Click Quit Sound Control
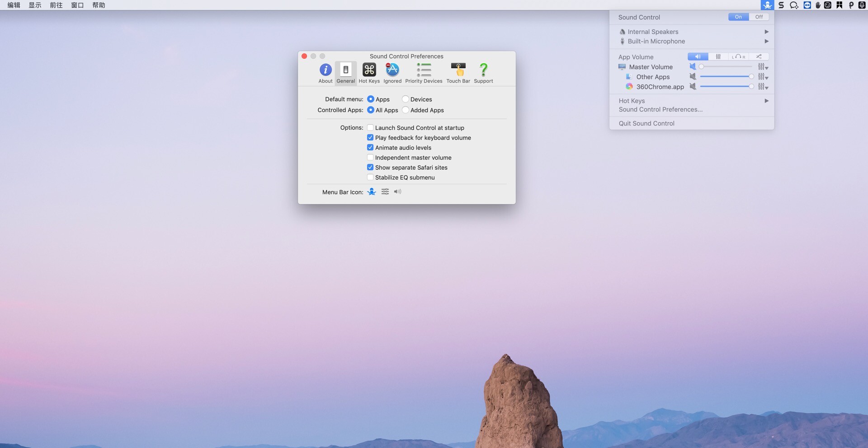Viewport: 868px width, 448px height. click(x=646, y=123)
